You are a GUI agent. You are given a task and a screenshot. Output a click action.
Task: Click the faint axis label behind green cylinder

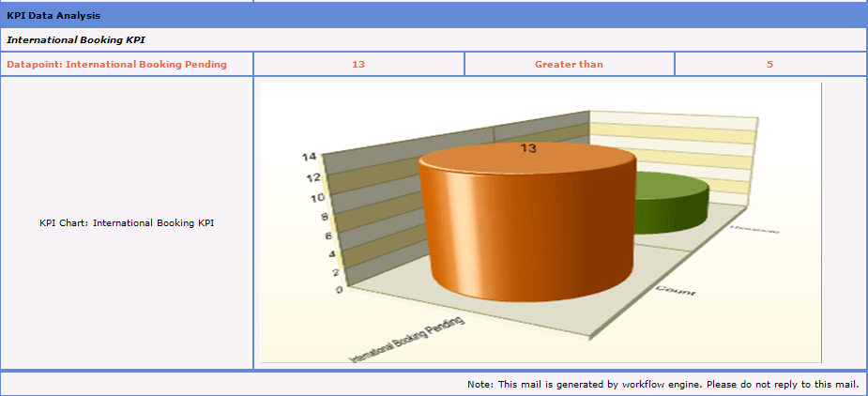754,228
